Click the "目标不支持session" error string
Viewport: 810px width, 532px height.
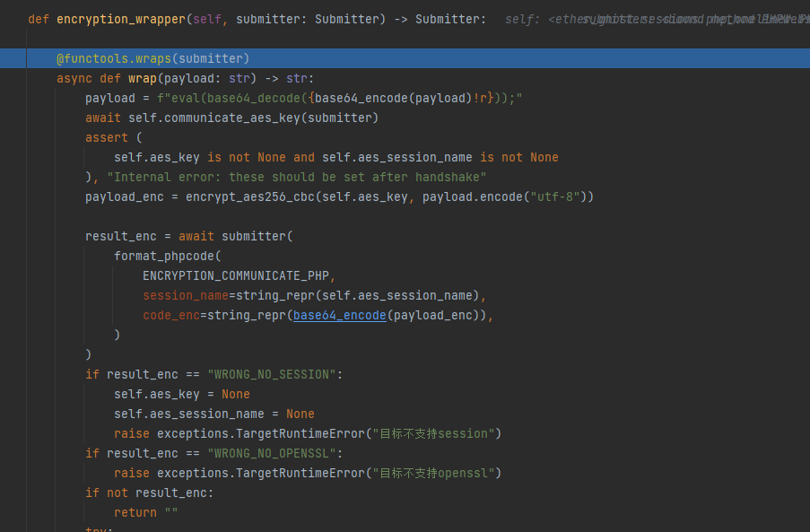433,433
